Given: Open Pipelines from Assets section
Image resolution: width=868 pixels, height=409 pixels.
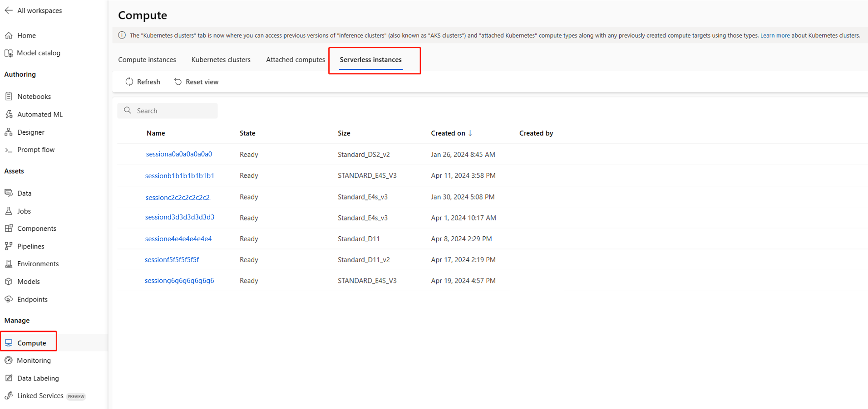Looking at the screenshot, I should [x=30, y=246].
